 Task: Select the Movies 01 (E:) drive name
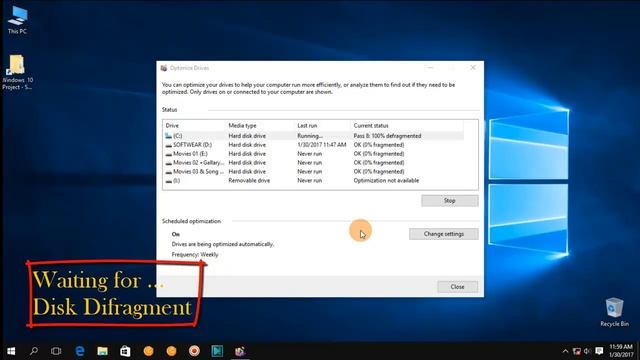tap(190, 154)
